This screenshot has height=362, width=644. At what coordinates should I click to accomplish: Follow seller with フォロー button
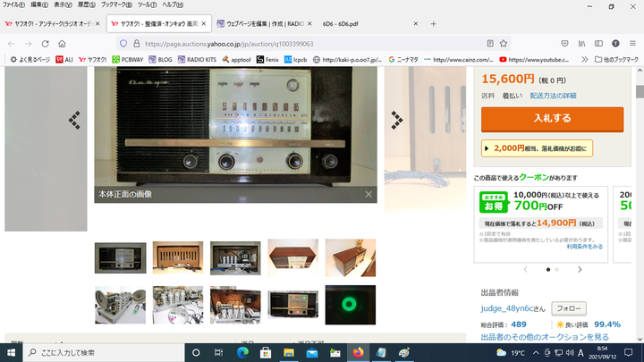coord(568,308)
